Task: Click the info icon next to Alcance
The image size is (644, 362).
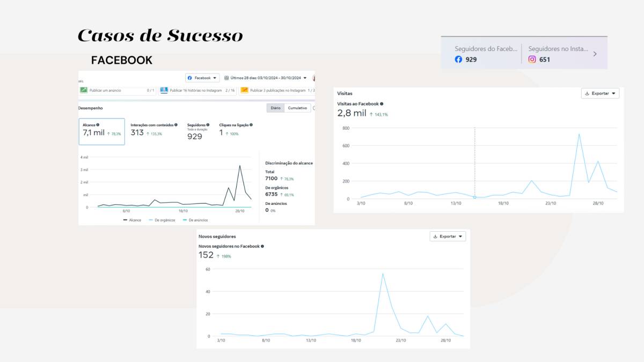Action: click(x=98, y=124)
